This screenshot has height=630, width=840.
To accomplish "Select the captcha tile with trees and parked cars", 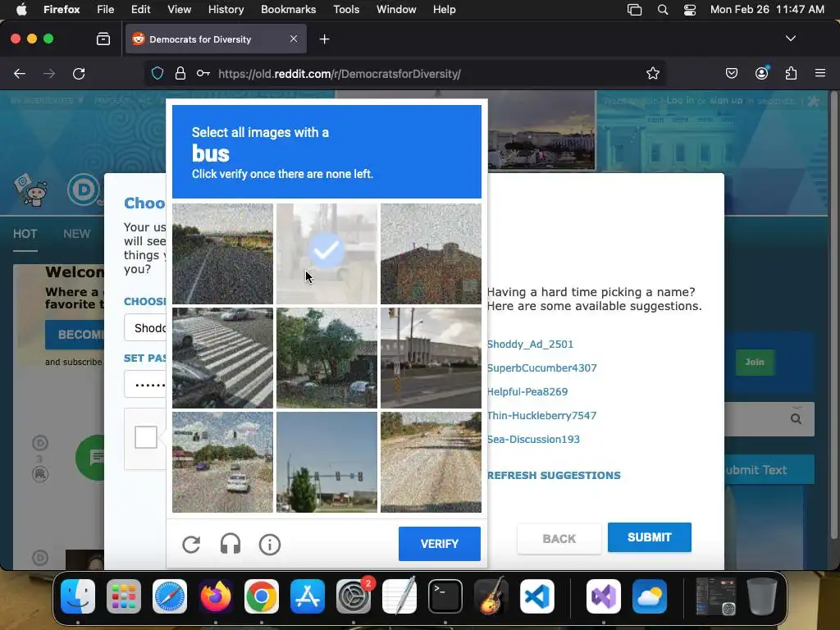I will coord(326,358).
